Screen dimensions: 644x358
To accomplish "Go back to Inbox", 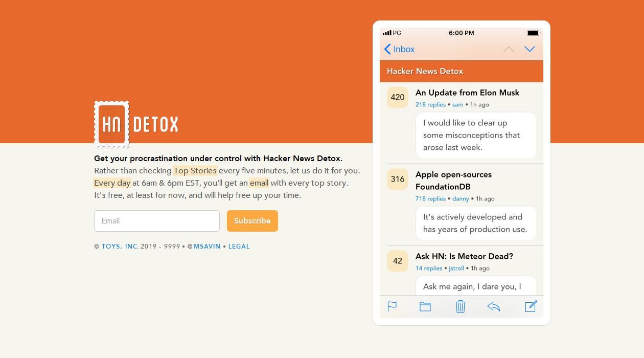I will [399, 49].
